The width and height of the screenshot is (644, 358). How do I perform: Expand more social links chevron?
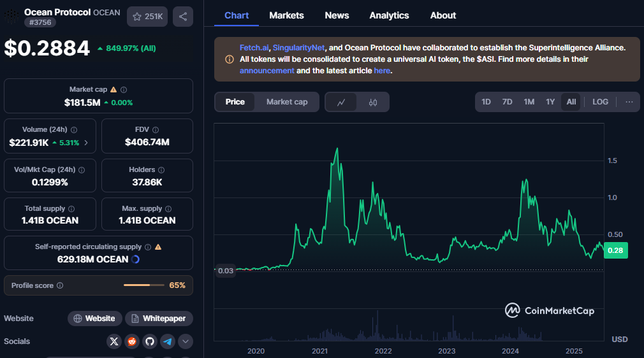pyautogui.click(x=186, y=341)
